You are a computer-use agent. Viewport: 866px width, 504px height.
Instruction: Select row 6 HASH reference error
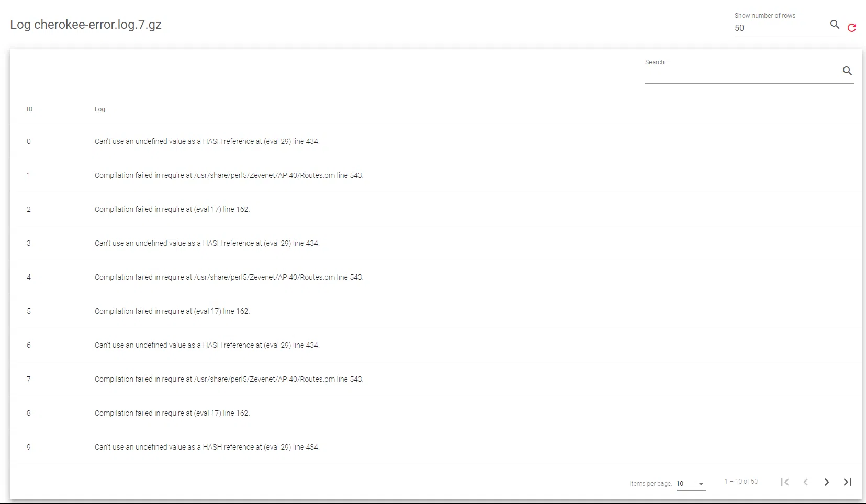click(x=207, y=345)
